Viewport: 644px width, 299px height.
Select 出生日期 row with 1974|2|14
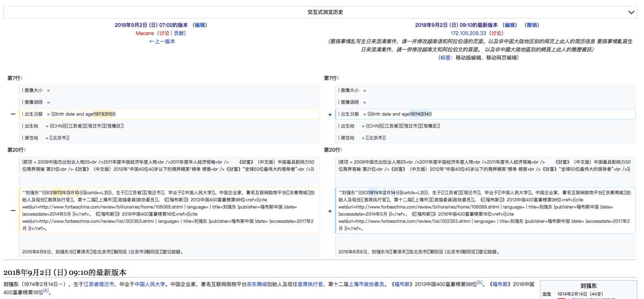point(485,114)
